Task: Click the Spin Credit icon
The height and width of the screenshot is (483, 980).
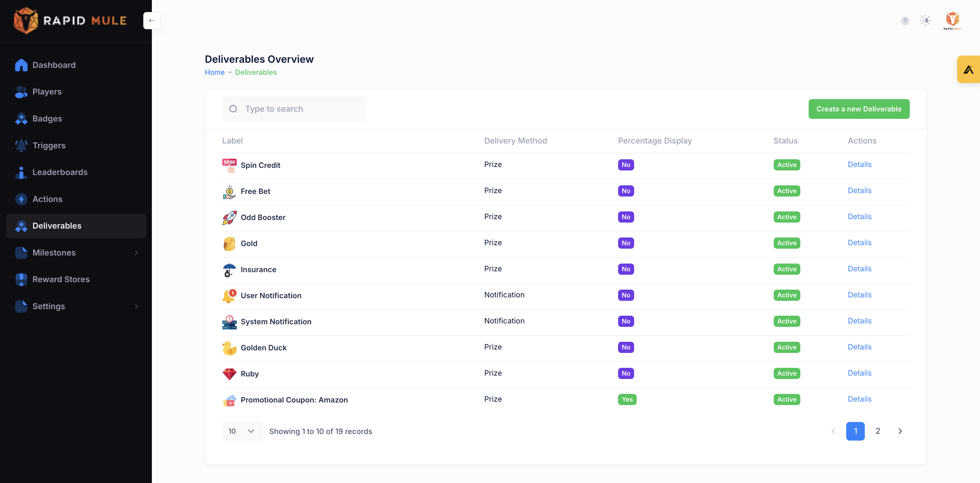Action: (230, 165)
